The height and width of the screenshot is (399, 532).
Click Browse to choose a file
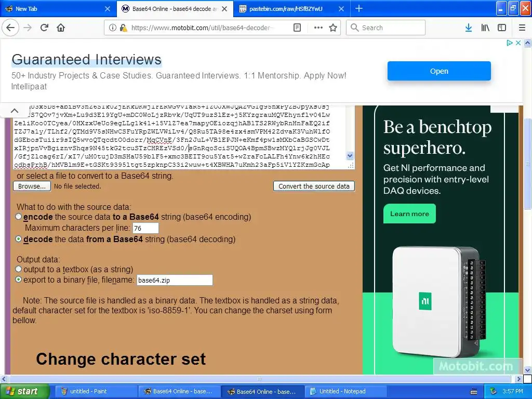(x=32, y=187)
